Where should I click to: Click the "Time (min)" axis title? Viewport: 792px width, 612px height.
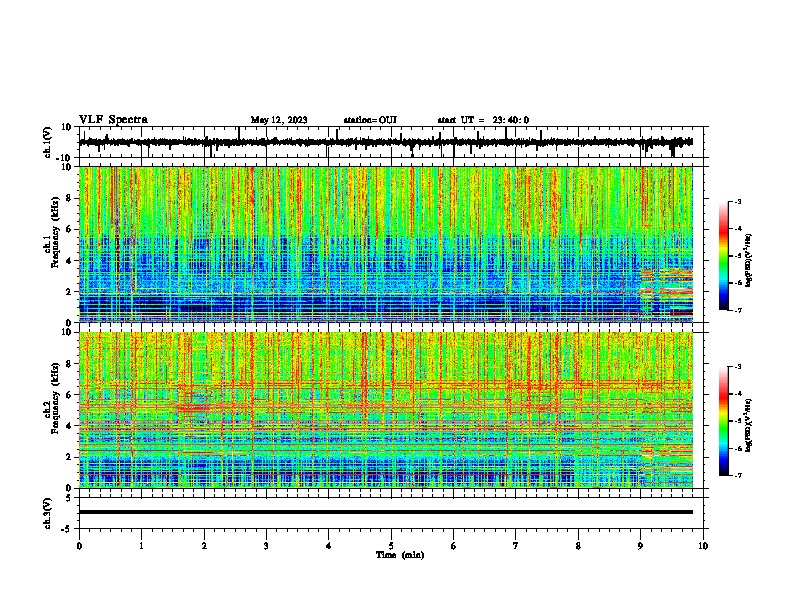(400, 555)
